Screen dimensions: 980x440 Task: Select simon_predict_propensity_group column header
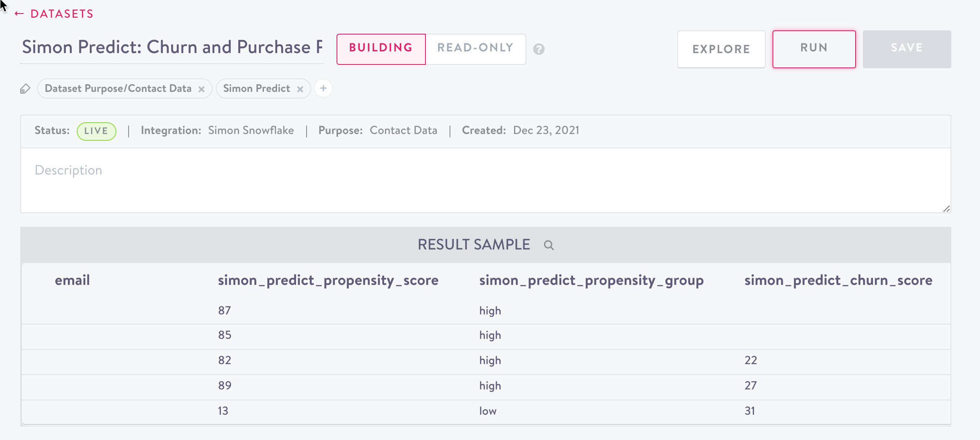point(591,280)
